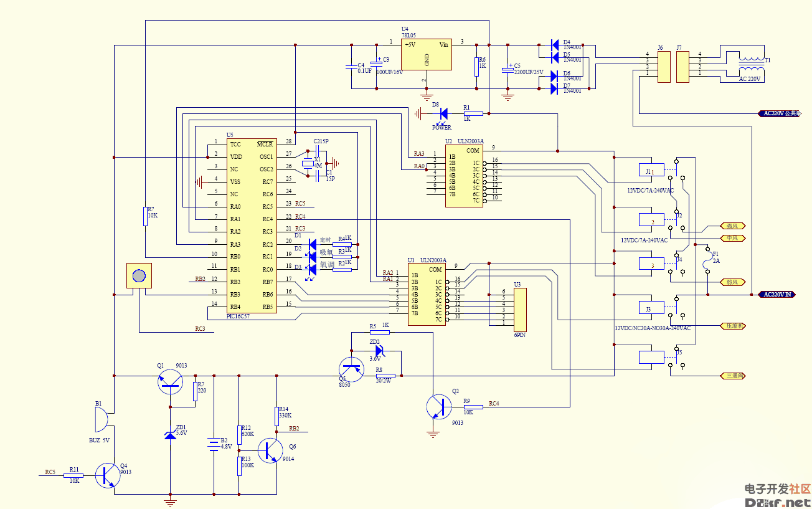Screen dimensions: 812x509
Task: Click the U4 78L05 regulator block
Action: tap(427, 54)
